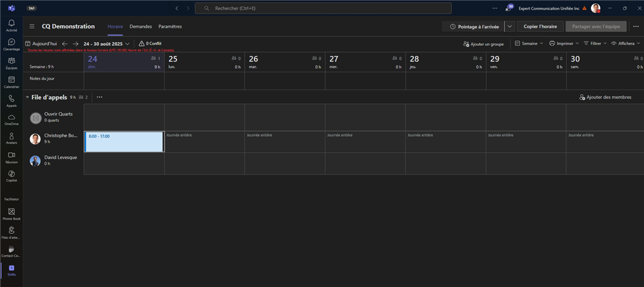Open Filtrer dropdown
This screenshot has width=644, height=287.
[x=594, y=43]
